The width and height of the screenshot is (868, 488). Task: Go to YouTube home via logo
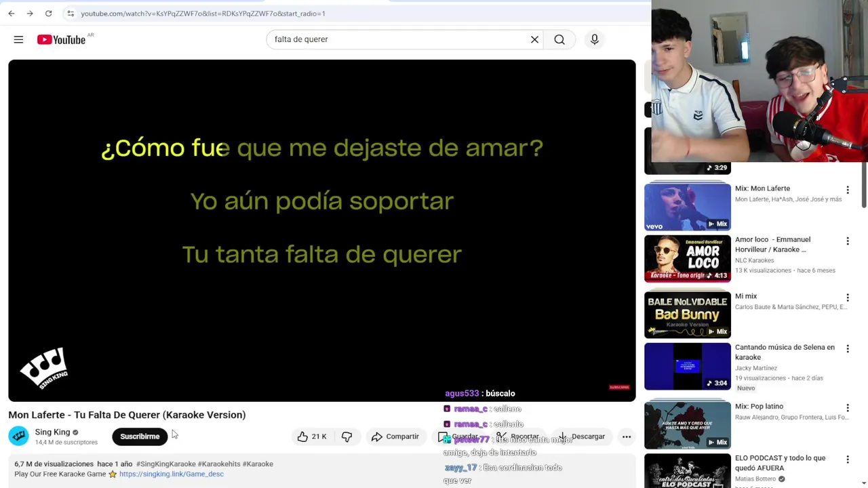point(61,39)
